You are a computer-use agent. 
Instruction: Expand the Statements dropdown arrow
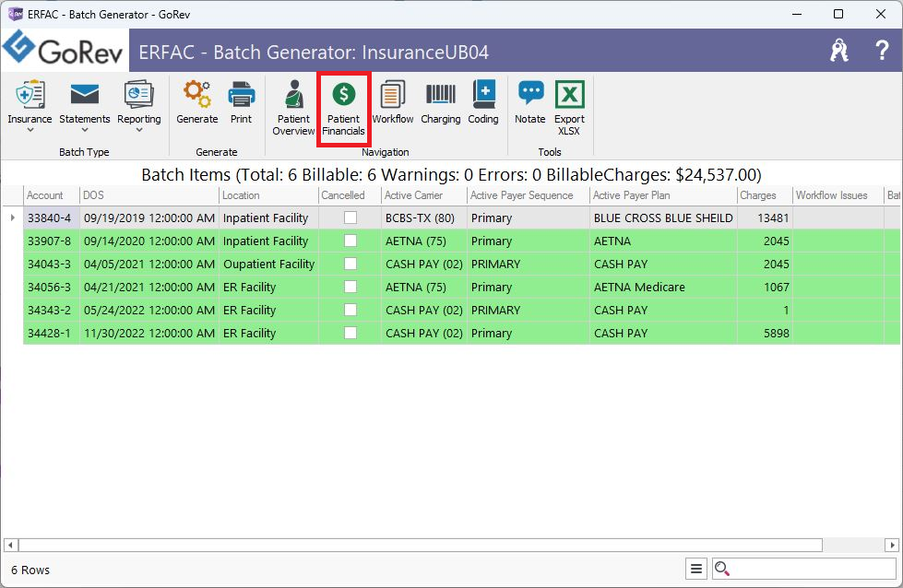(x=85, y=130)
